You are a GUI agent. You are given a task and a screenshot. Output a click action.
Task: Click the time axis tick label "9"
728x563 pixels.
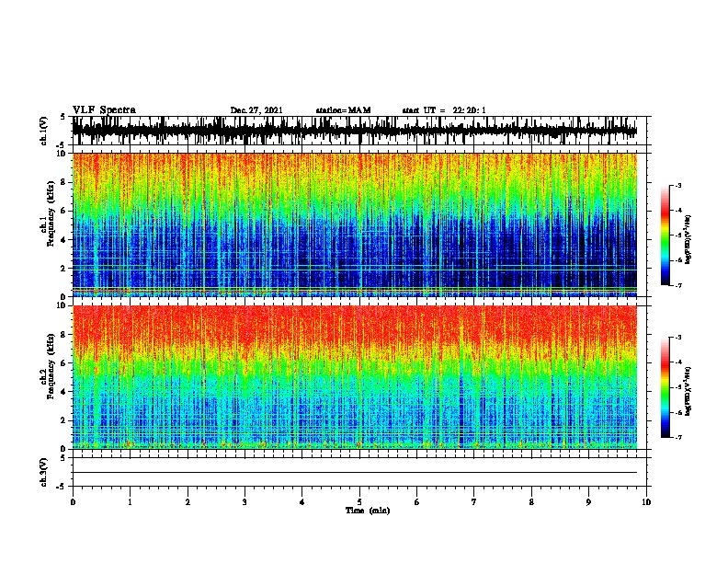(x=588, y=502)
